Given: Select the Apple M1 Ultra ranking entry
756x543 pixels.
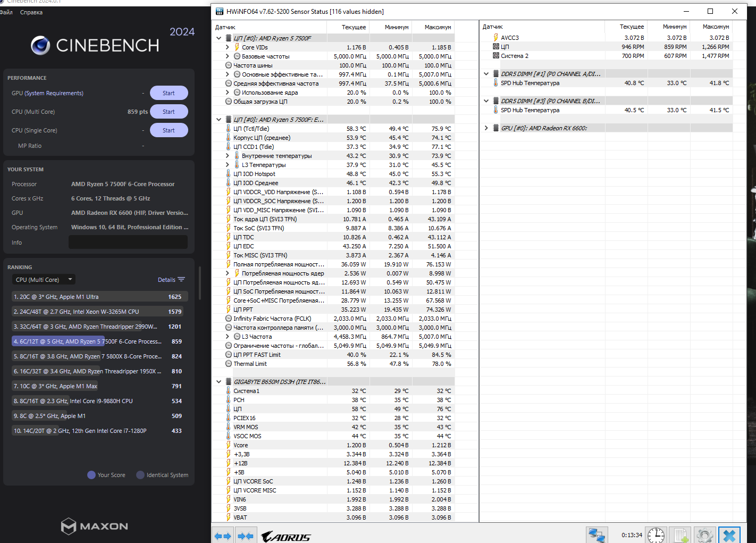Looking at the screenshot, I should tap(99, 297).
